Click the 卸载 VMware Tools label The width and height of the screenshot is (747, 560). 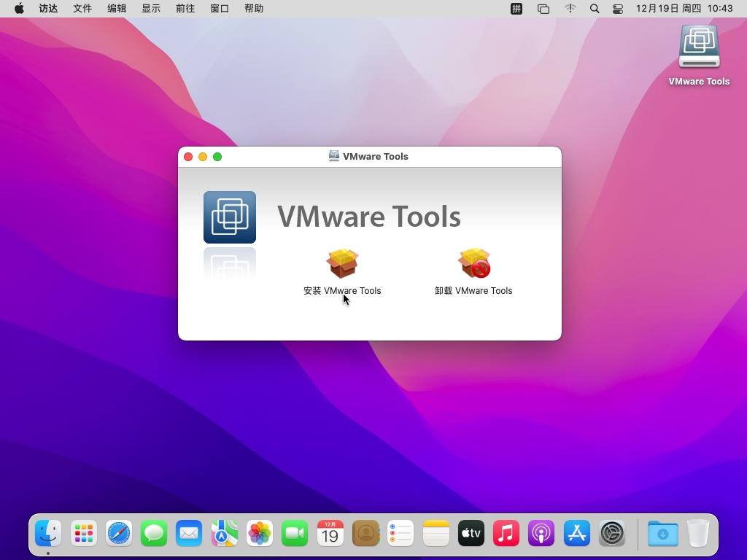pyautogui.click(x=473, y=290)
